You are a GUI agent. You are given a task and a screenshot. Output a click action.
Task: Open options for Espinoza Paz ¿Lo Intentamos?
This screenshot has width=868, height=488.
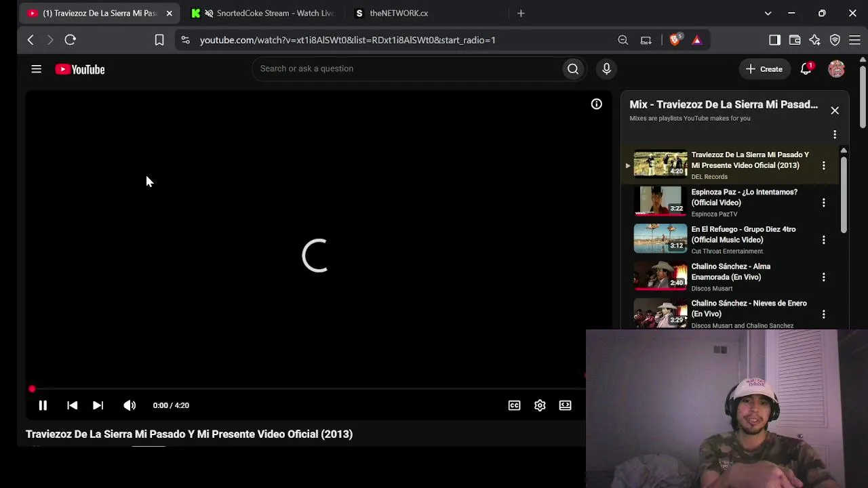(x=824, y=203)
